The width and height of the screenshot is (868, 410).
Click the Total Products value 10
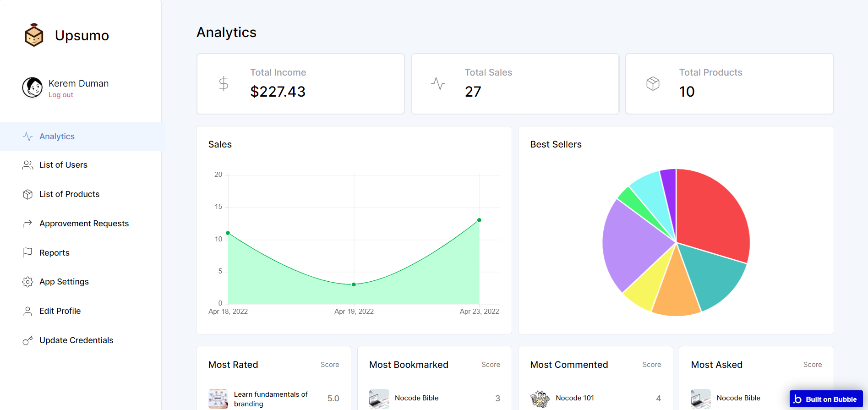pyautogui.click(x=687, y=92)
